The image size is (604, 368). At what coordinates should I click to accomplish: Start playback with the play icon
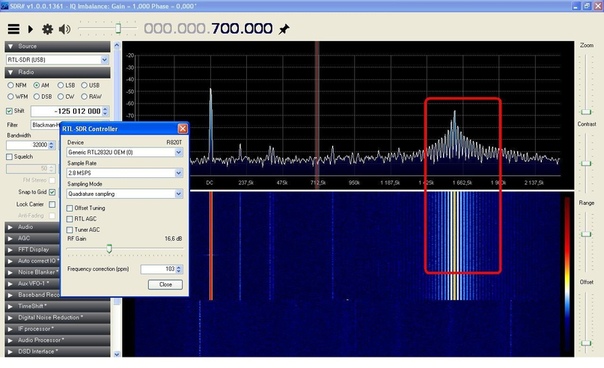click(x=30, y=29)
